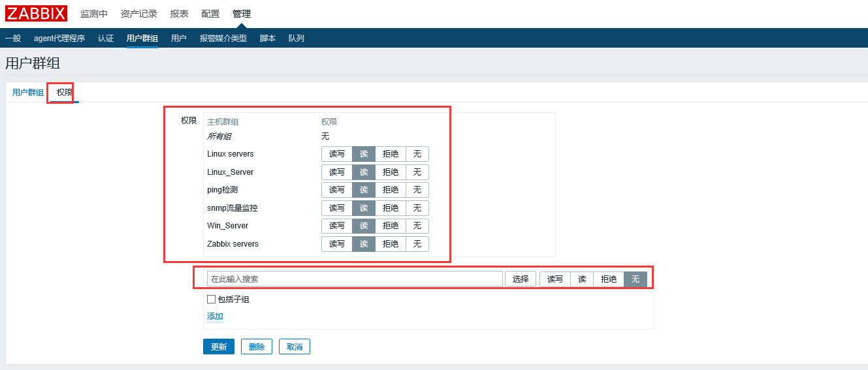Click the Linux servers group name
The height and width of the screenshot is (370, 868).
231,154
